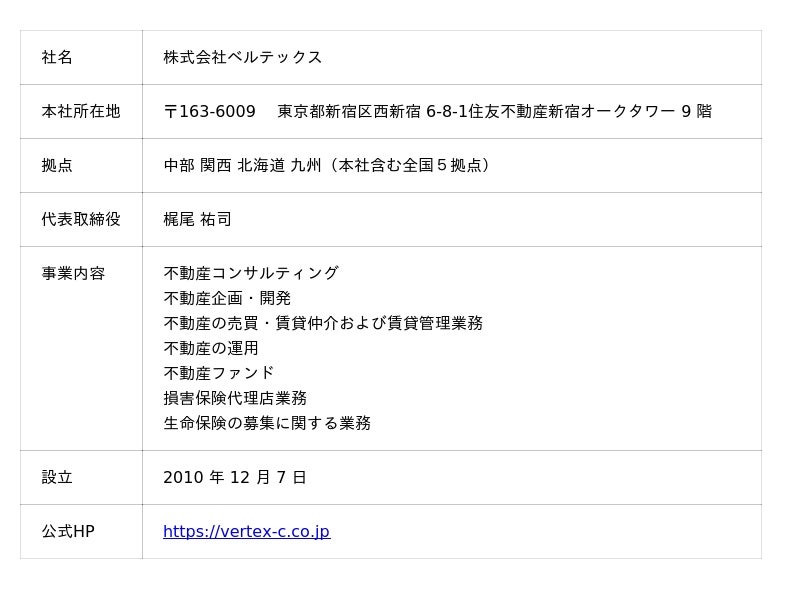Viewport: 800px width, 589px height.
Task: Click the Tokyo Shinjuku head office address
Action: coord(495,112)
